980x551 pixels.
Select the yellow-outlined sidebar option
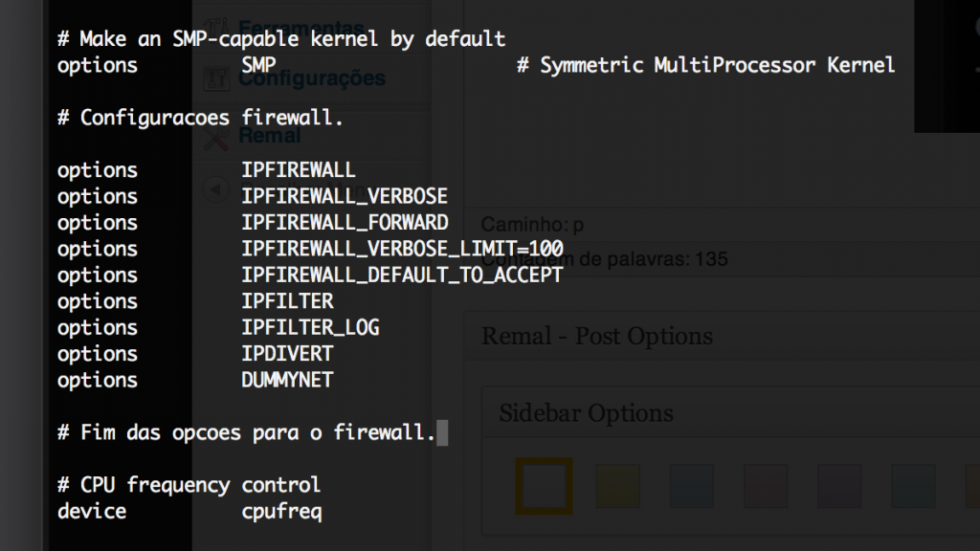click(x=545, y=486)
